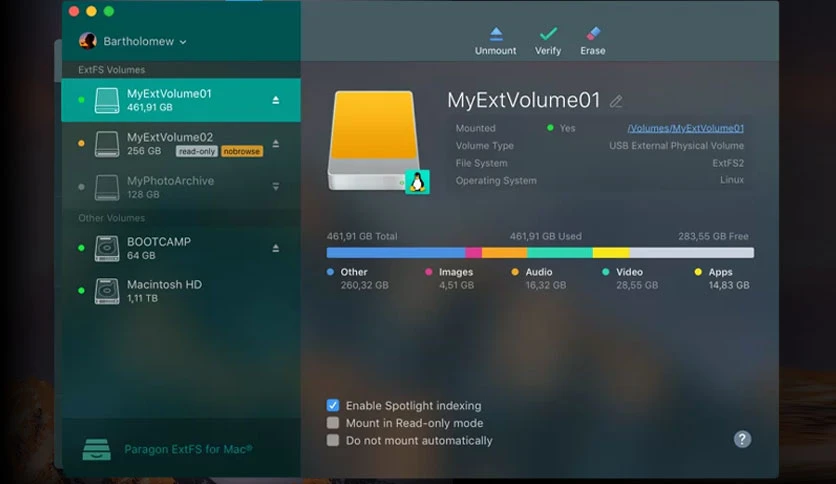Click the green Video segment of usage bar

(560, 253)
